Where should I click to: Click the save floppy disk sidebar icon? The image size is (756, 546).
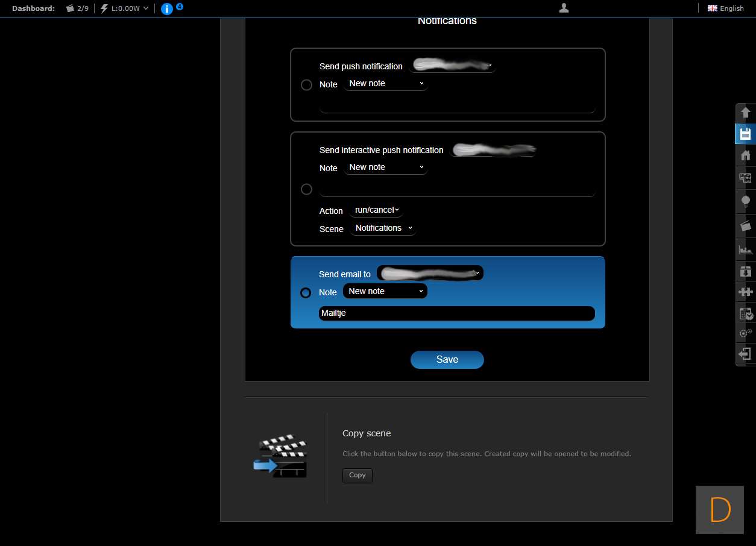coord(745,134)
